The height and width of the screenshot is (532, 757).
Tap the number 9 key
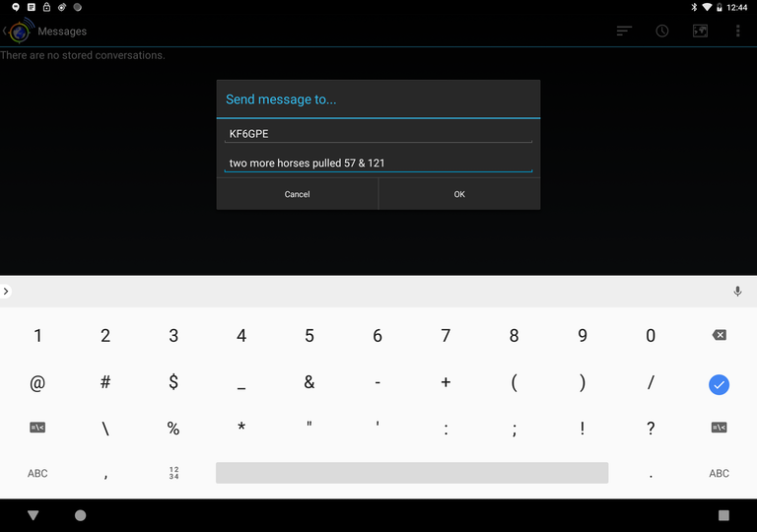coord(583,336)
